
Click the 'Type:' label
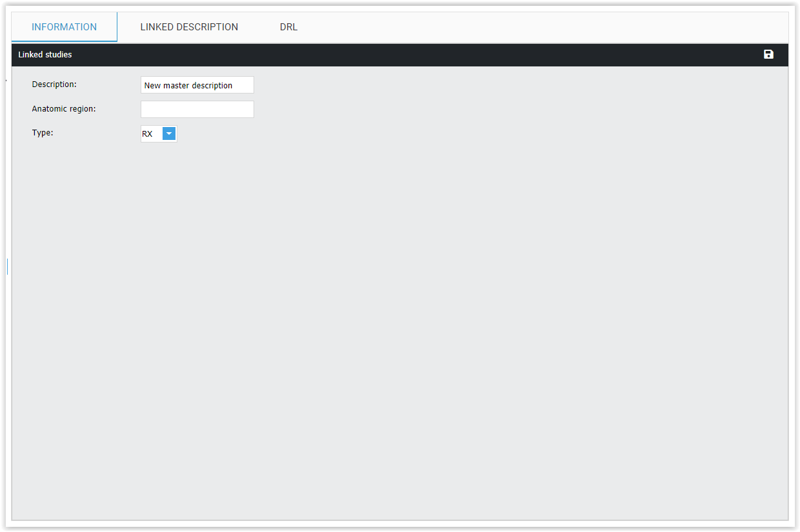click(43, 133)
